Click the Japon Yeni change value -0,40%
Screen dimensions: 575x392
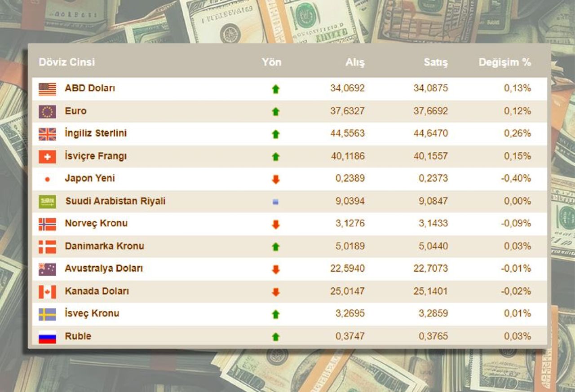516,178
